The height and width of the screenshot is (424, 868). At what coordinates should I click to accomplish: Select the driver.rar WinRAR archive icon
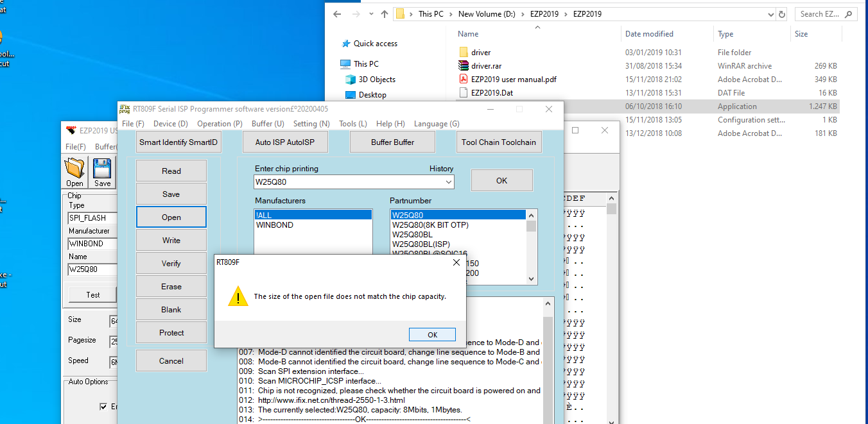(464, 65)
